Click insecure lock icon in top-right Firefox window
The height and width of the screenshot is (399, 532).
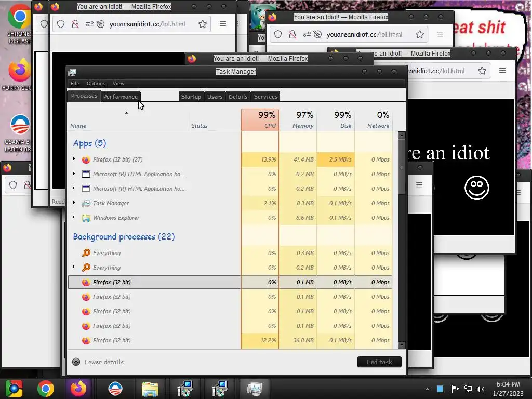point(292,34)
